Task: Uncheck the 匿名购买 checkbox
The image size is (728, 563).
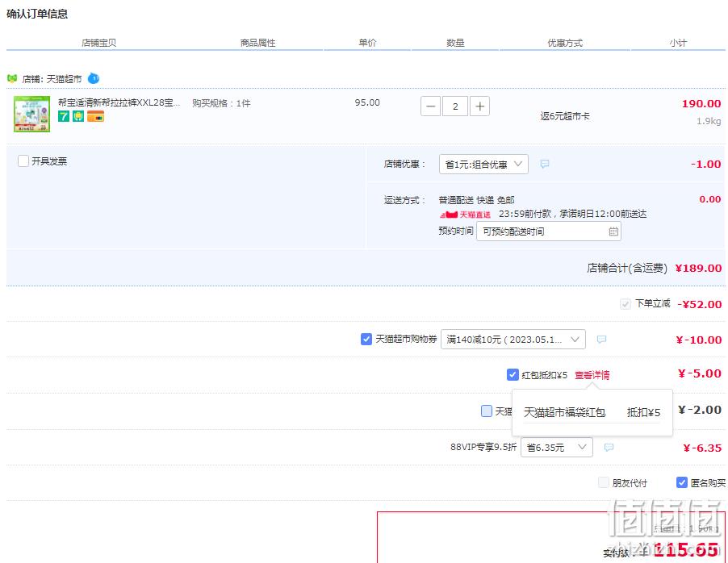Action: click(681, 482)
